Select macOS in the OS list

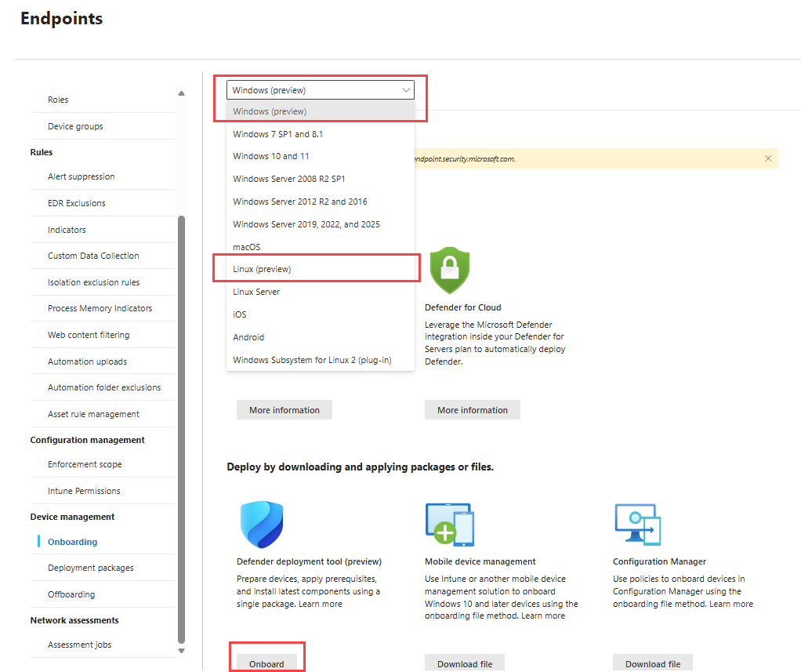[246, 247]
